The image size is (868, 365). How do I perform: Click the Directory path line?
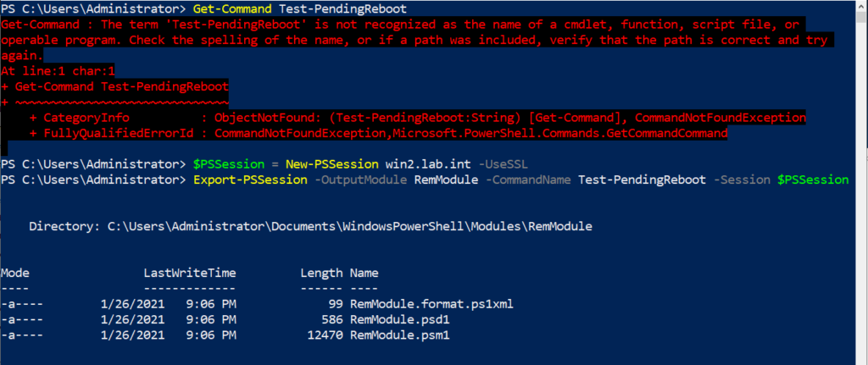(310, 226)
